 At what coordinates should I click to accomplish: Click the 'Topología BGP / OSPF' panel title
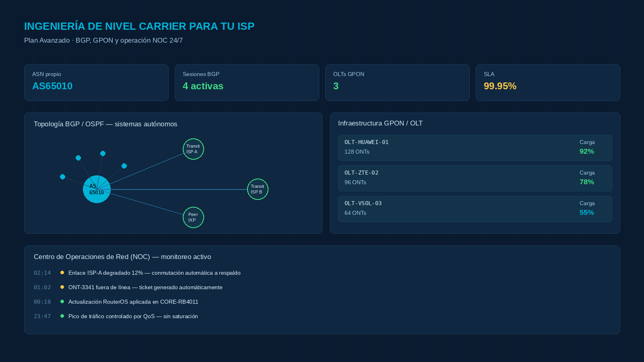tap(105, 124)
